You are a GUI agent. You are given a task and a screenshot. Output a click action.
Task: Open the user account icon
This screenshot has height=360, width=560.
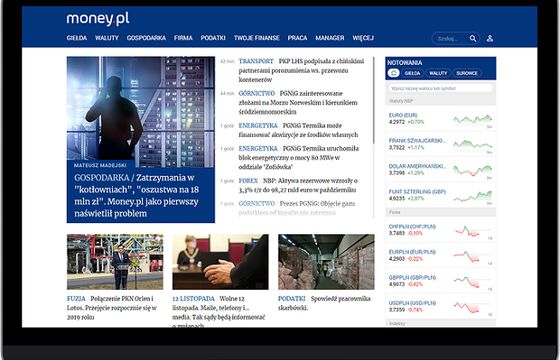pos(490,38)
